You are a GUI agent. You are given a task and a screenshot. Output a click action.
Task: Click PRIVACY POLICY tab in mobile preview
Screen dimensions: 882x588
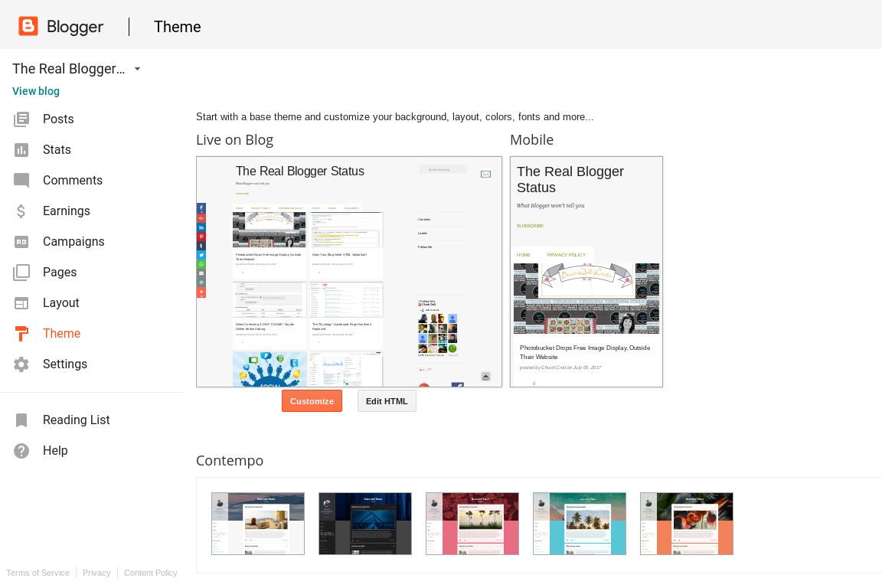(x=566, y=255)
